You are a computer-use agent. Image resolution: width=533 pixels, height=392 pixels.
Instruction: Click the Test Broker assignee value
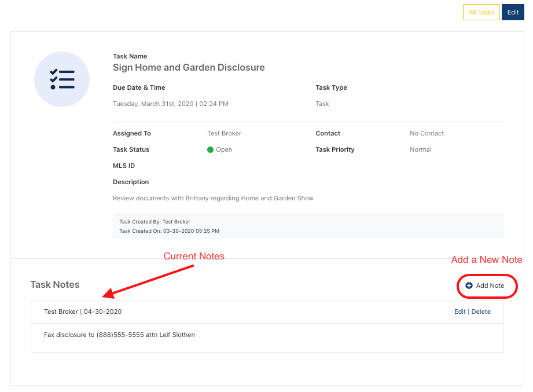click(x=224, y=133)
